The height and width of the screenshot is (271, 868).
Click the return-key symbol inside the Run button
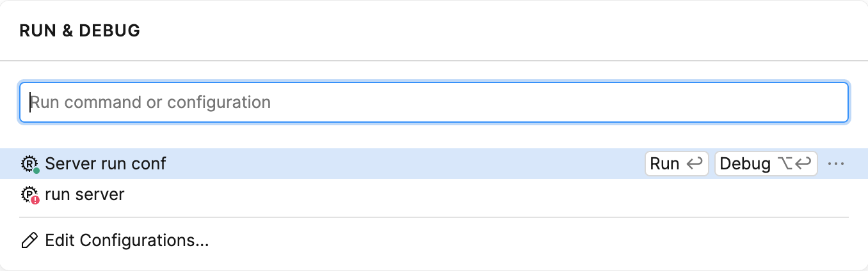click(694, 164)
